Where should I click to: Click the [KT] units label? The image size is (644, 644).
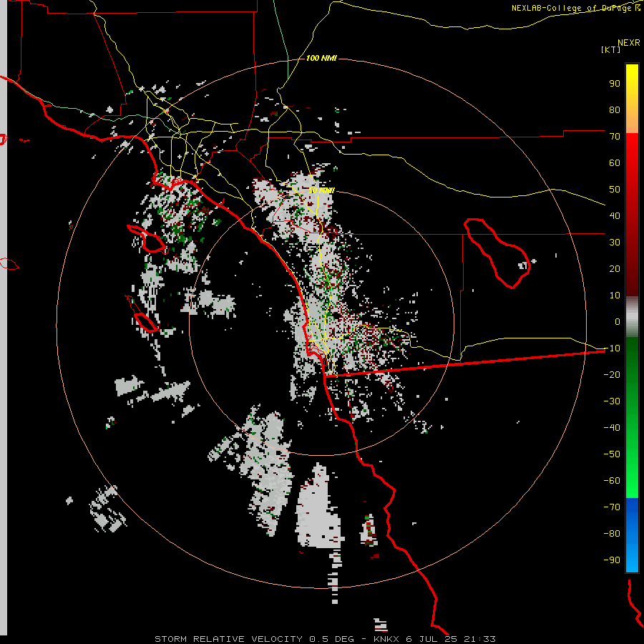(610, 49)
